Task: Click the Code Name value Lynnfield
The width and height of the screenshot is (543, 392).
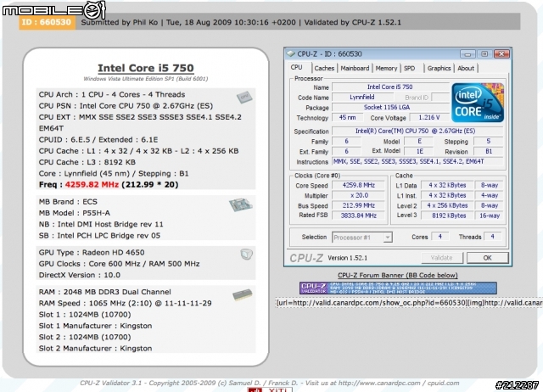Action: tap(362, 98)
